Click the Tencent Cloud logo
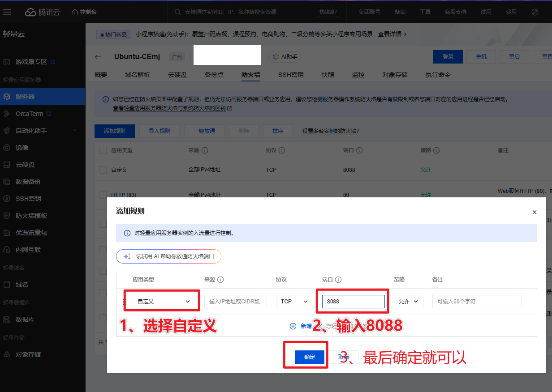 [x=43, y=12]
